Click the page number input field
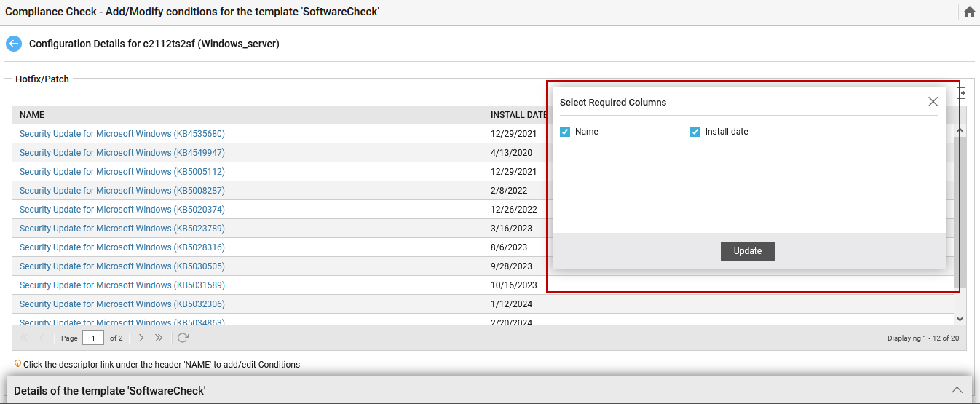Screen dimensions: 980x404 [93, 338]
